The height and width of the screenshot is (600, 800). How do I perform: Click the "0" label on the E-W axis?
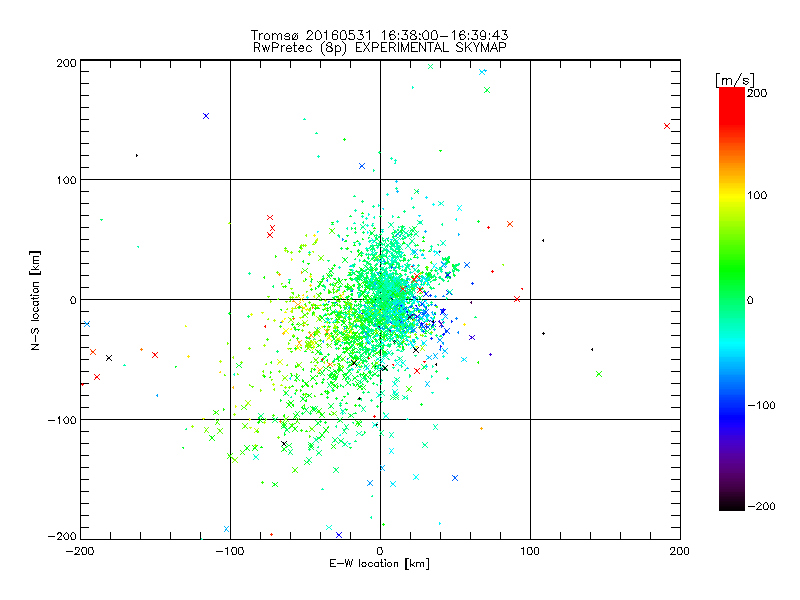coord(380,551)
